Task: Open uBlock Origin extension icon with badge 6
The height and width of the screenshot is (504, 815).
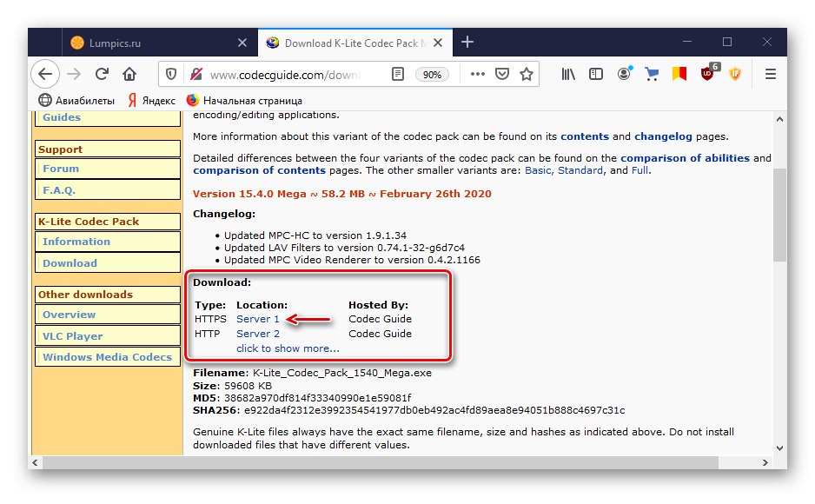Action: click(709, 73)
